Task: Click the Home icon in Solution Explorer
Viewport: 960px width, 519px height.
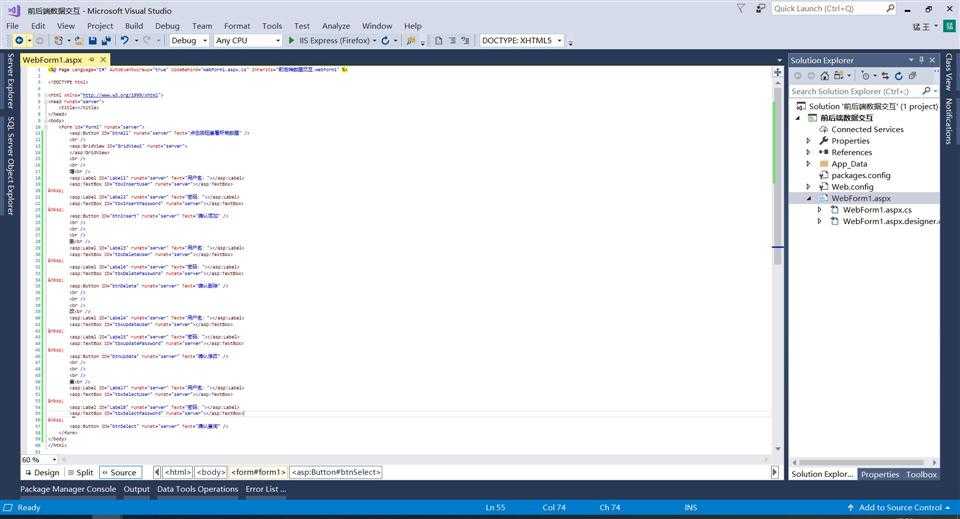Action: (x=825, y=76)
